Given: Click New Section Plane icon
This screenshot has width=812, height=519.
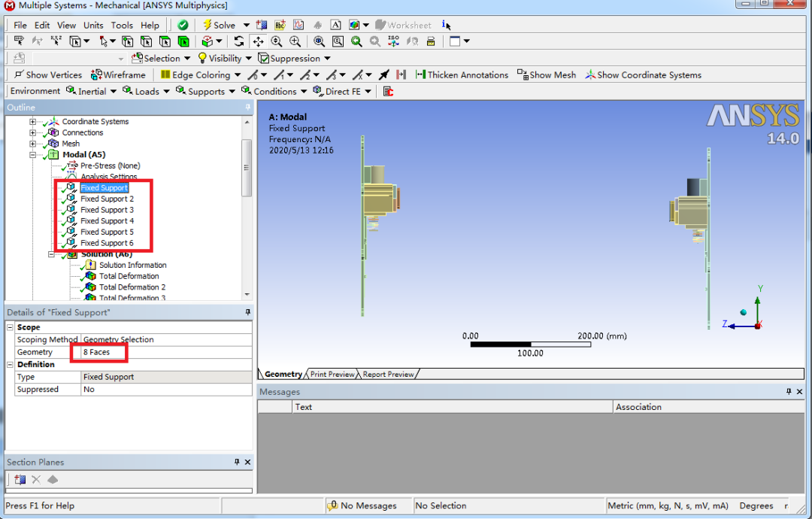Looking at the screenshot, I should (x=20, y=480).
